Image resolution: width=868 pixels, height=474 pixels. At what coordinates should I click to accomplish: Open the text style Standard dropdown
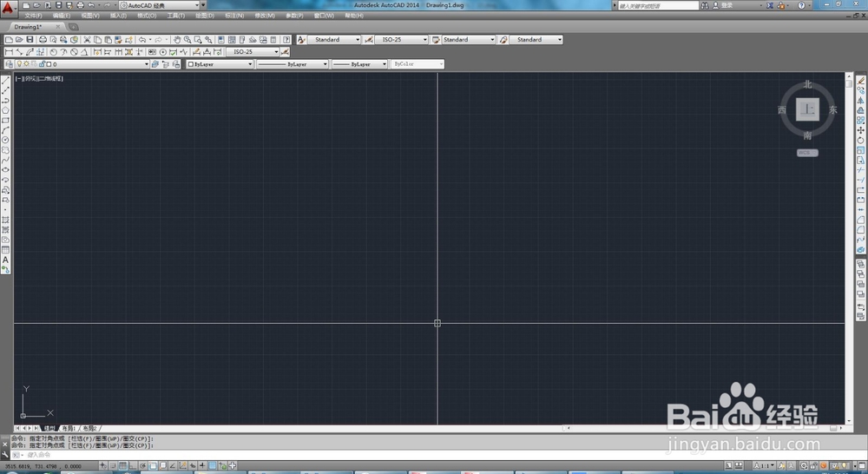tap(334, 40)
